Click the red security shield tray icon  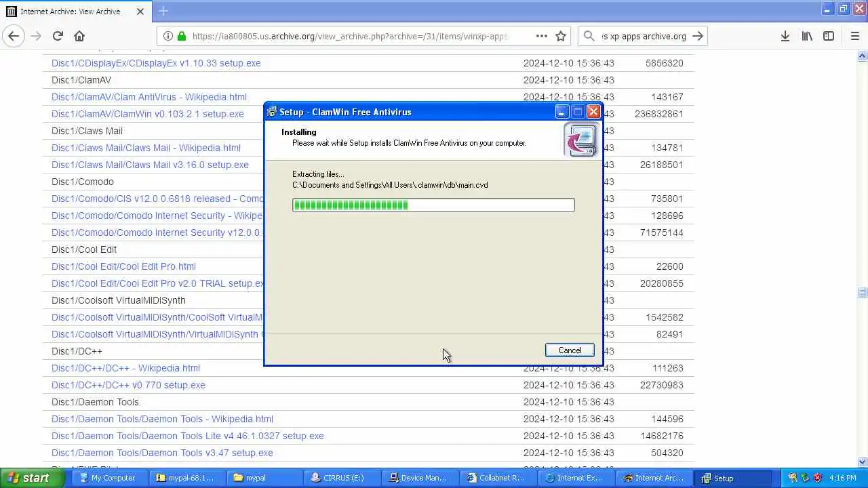(x=817, y=478)
